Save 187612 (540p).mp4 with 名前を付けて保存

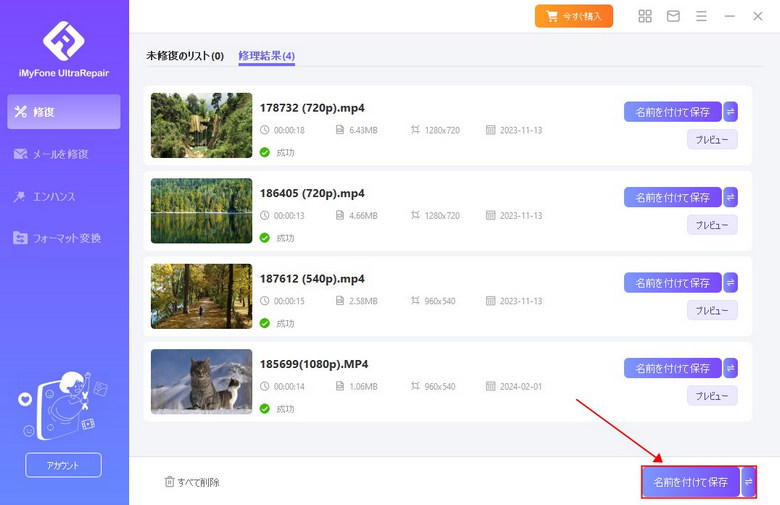point(673,283)
